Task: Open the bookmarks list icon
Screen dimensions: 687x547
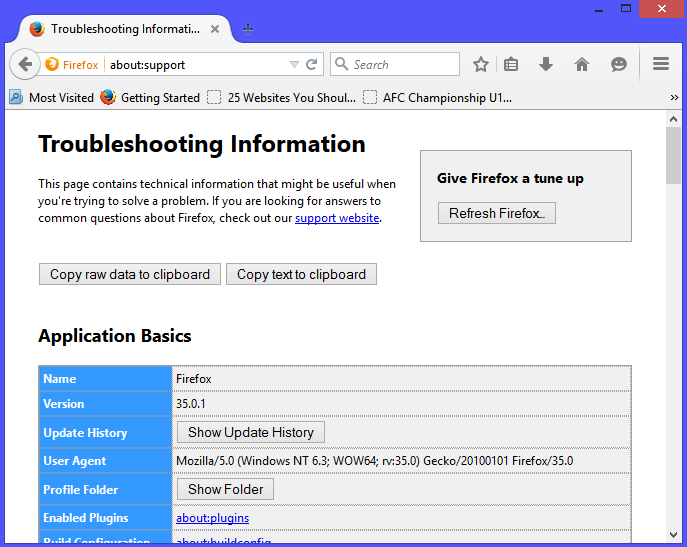Action: [x=512, y=65]
